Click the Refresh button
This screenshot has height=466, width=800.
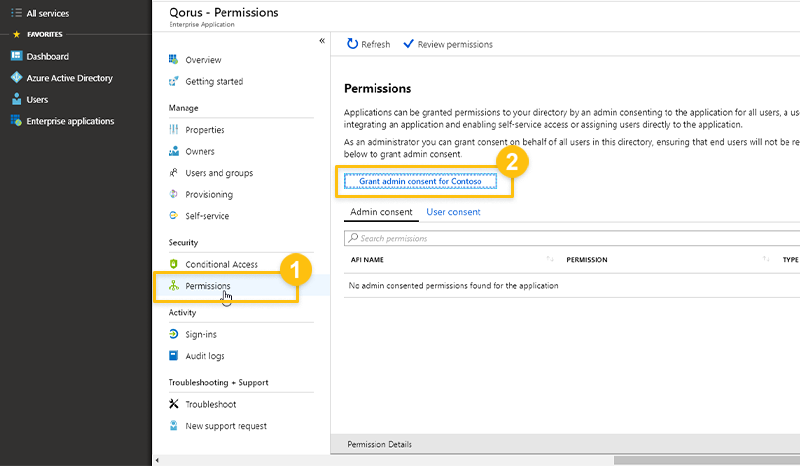coord(368,45)
